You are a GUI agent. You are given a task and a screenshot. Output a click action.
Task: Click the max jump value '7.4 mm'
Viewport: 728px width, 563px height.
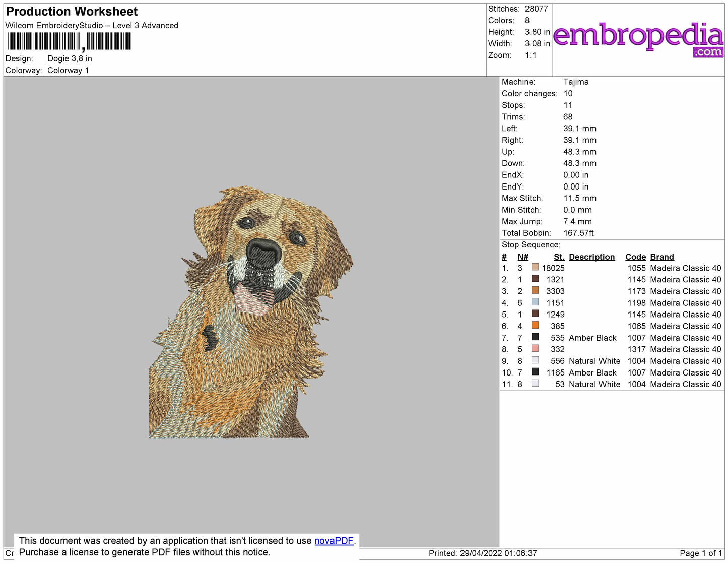point(577,221)
